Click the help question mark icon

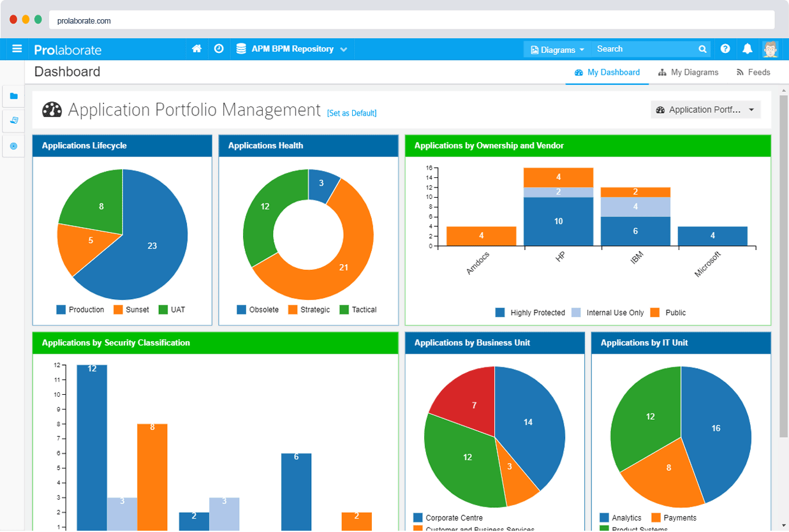tap(725, 48)
